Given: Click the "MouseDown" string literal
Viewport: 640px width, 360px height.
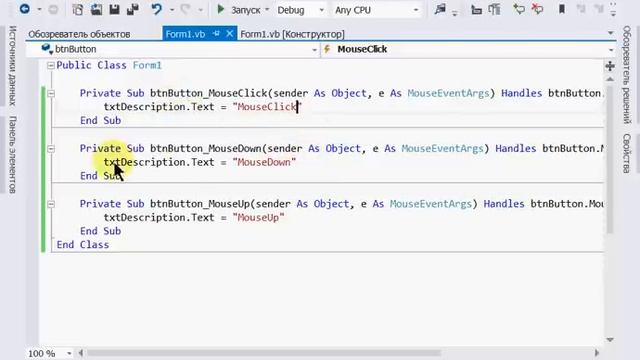Looking at the screenshot, I should [x=264, y=162].
